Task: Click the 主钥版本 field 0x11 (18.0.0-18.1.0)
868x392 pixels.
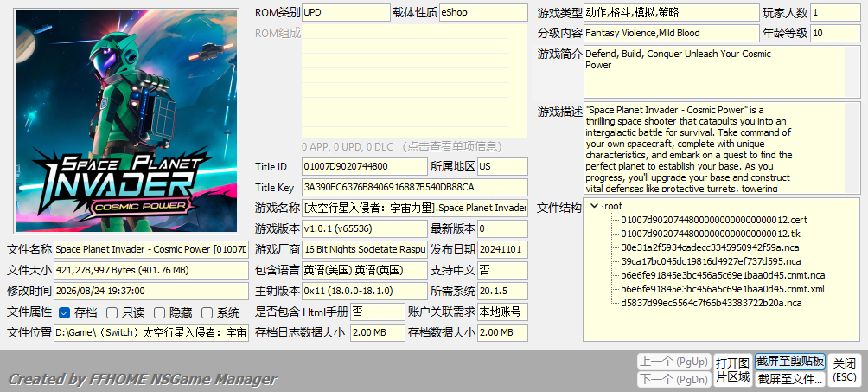Action: pos(365,291)
